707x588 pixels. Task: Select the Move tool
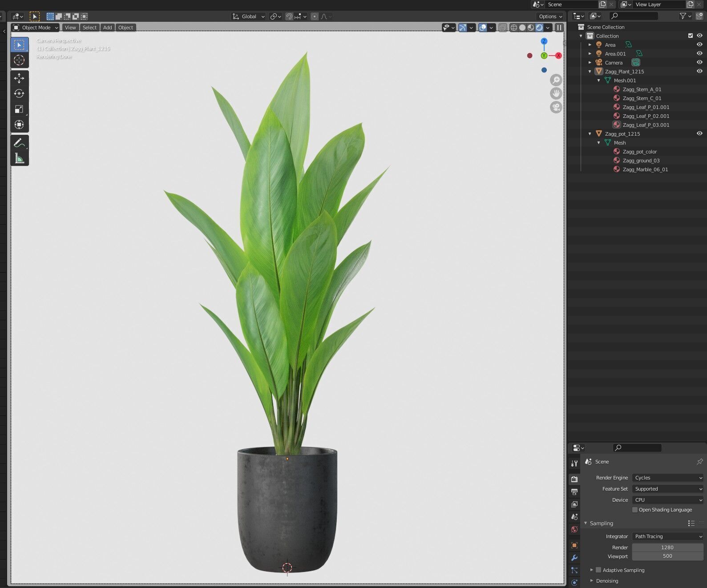click(19, 79)
